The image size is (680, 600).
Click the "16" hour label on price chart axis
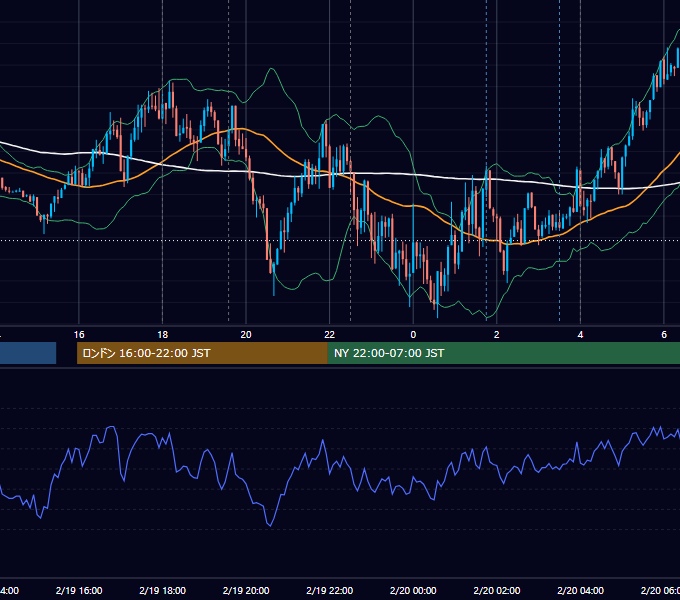(79, 335)
